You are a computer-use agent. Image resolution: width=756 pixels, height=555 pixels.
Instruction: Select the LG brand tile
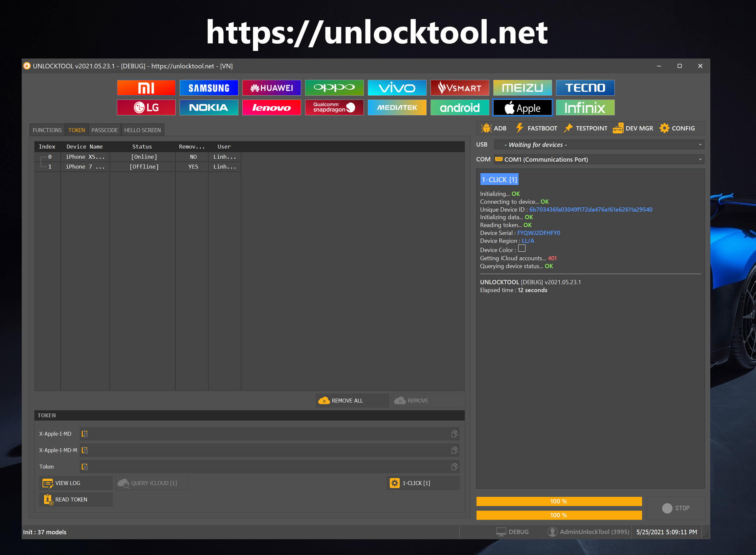146,107
